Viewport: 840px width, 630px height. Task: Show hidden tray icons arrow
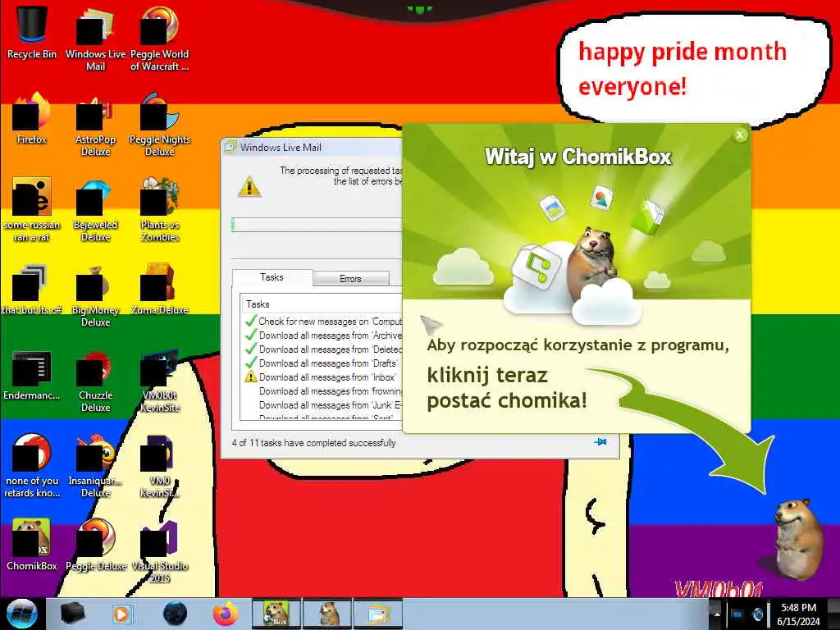(x=717, y=614)
